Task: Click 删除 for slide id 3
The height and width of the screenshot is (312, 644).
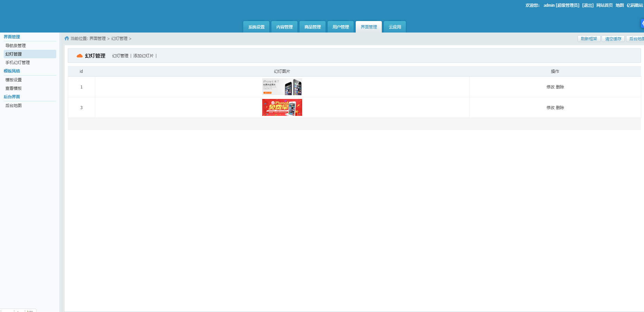Action: click(560, 108)
